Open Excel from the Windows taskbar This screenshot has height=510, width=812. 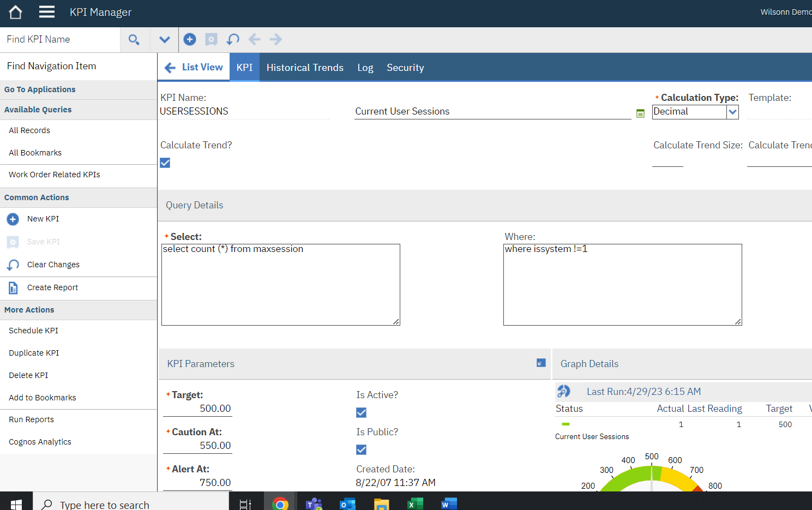(415, 502)
